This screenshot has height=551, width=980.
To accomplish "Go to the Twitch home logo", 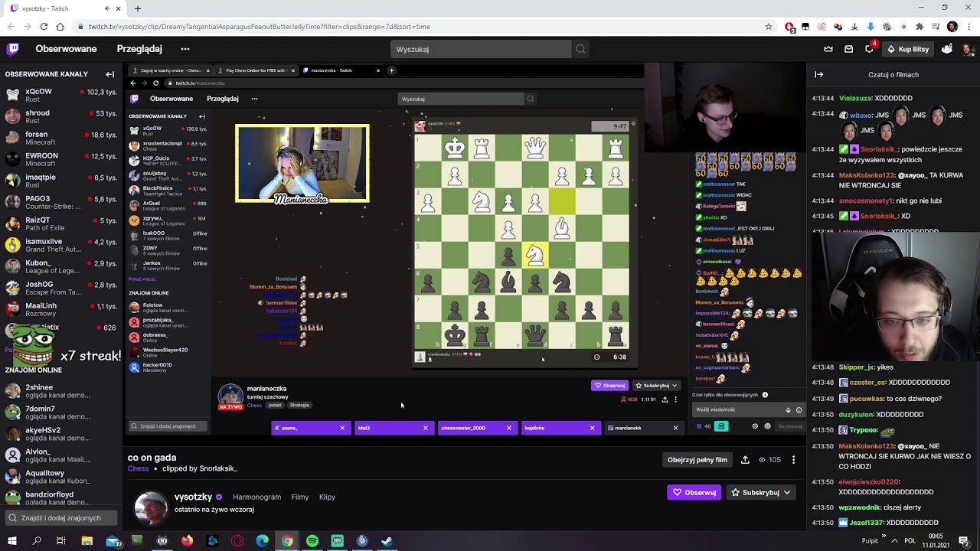I will click(x=13, y=49).
